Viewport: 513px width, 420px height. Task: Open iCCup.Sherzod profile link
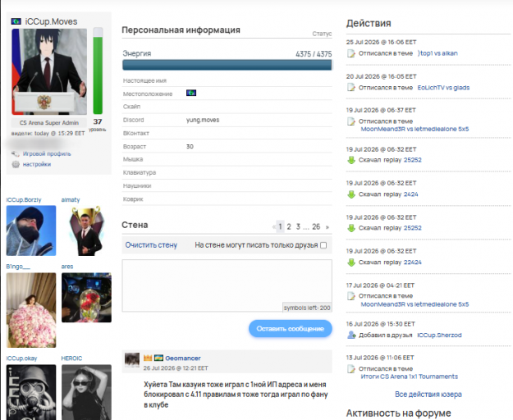(439, 335)
